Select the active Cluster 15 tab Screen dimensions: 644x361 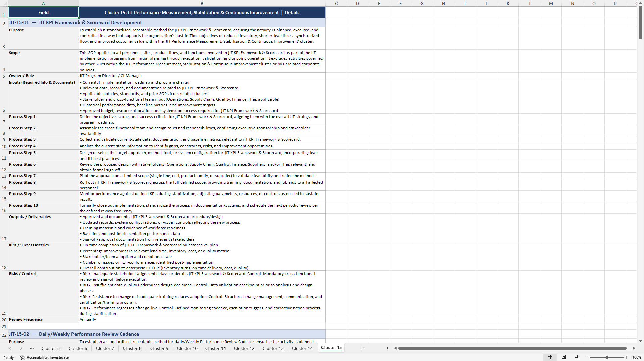[x=331, y=348]
